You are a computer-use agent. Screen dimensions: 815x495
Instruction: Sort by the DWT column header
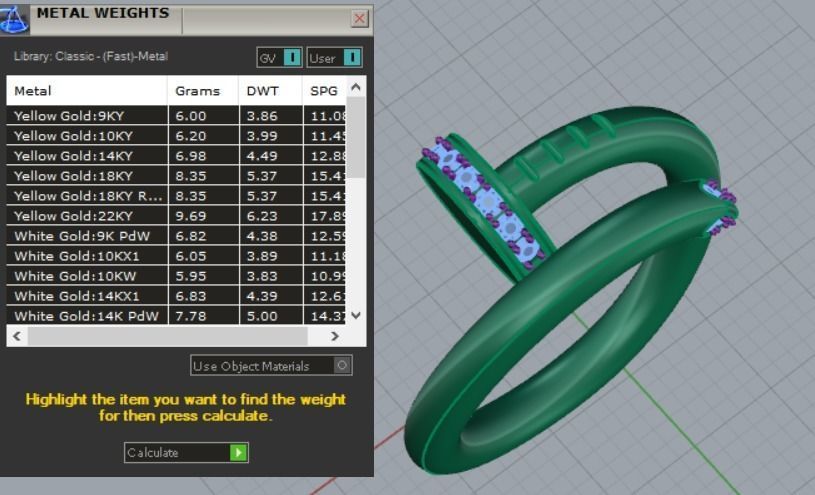coord(270,91)
